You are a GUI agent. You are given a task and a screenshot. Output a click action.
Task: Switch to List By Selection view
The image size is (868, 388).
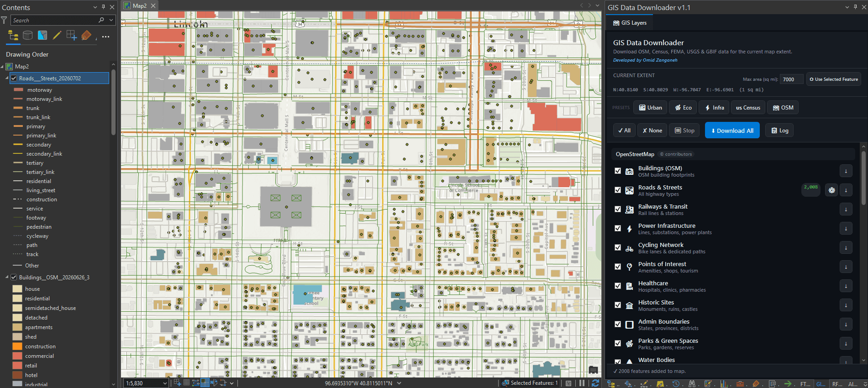[x=42, y=36]
